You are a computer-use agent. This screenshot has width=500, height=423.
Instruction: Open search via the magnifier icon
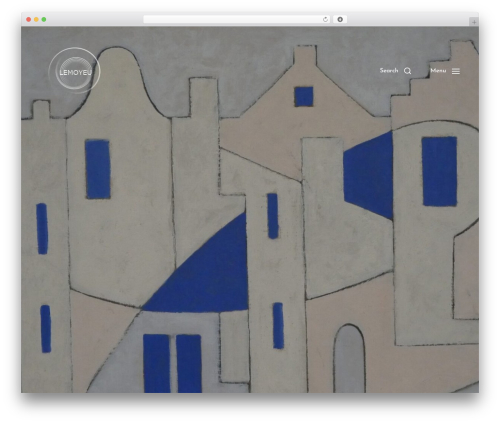(407, 71)
